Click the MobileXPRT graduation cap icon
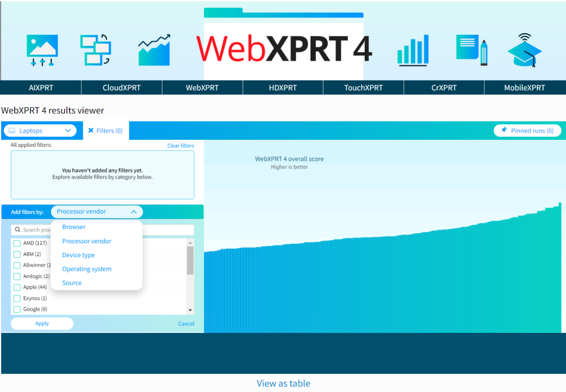The height and width of the screenshot is (392, 566). point(525,50)
